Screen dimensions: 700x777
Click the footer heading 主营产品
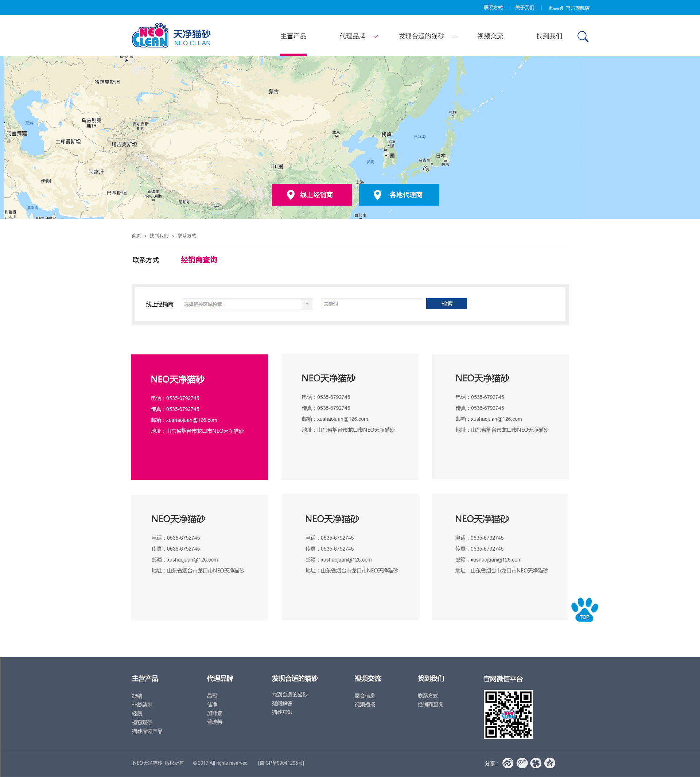click(145, 679)
